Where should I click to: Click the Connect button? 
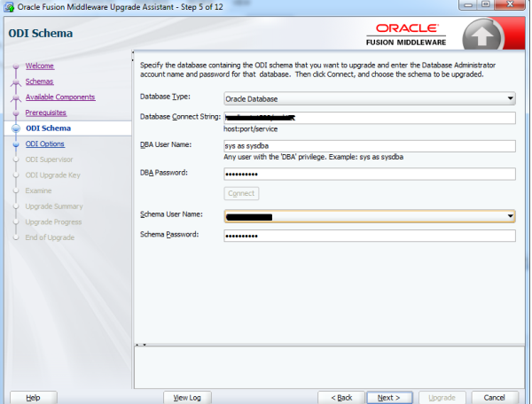(x=241, y=193)
